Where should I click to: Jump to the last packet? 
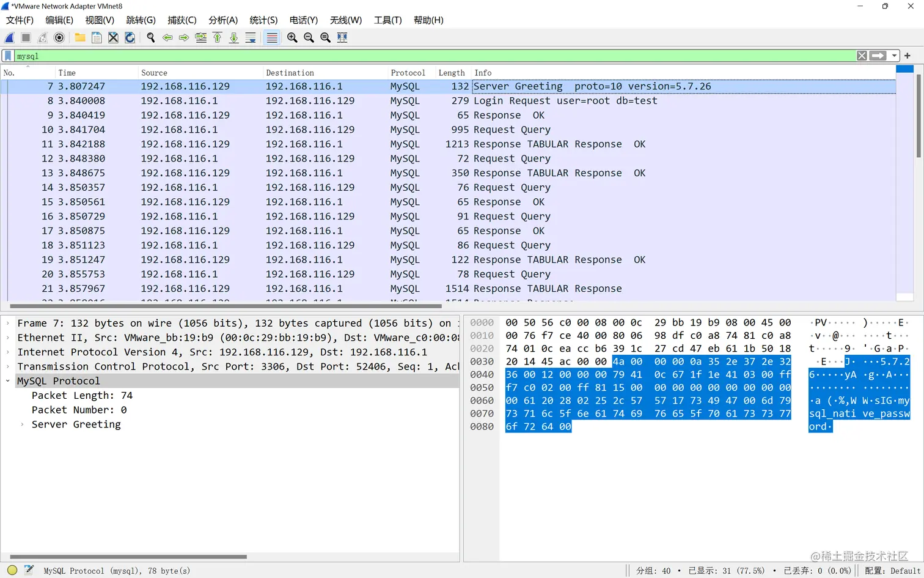234,37
